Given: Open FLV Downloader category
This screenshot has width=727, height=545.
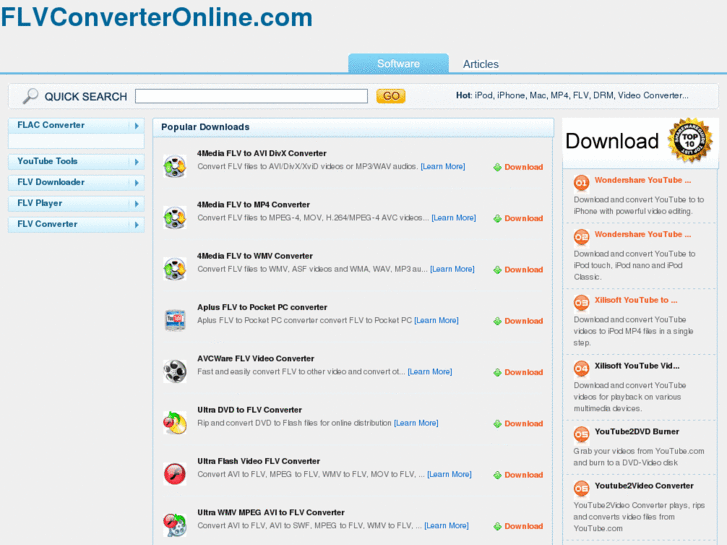Looking at the screenshot, I should pyautogui.click(x=51, y=182).
